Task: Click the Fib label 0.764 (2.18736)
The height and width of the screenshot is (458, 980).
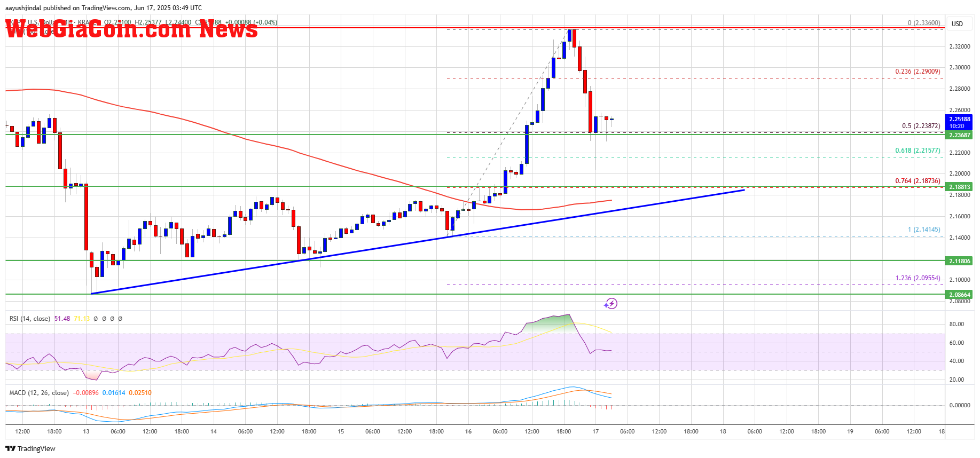Action: 918,181
